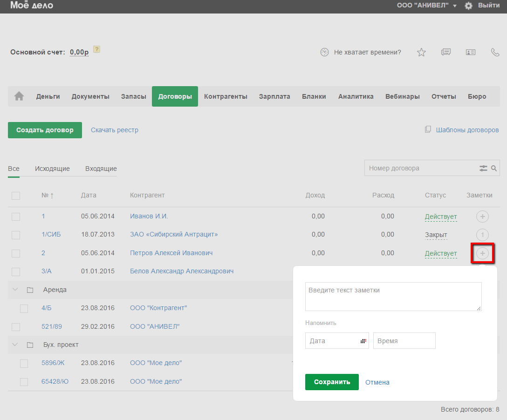The image size is (507, 420).
Task: Open search filter settings icon
Action: (x=483, y=169)
